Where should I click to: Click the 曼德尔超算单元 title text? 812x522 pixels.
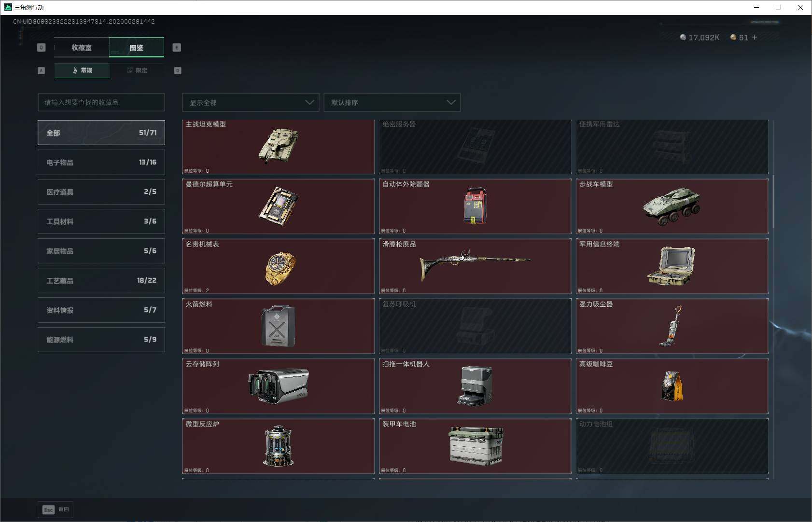click(209, 184)
